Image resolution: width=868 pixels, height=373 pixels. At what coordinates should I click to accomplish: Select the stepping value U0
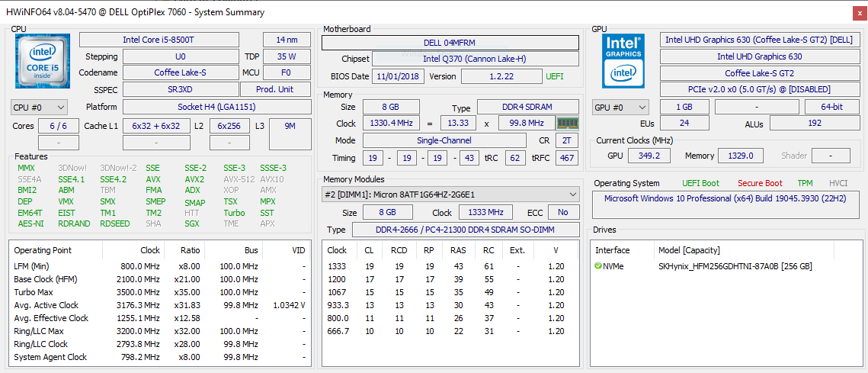tap(181, 56)
